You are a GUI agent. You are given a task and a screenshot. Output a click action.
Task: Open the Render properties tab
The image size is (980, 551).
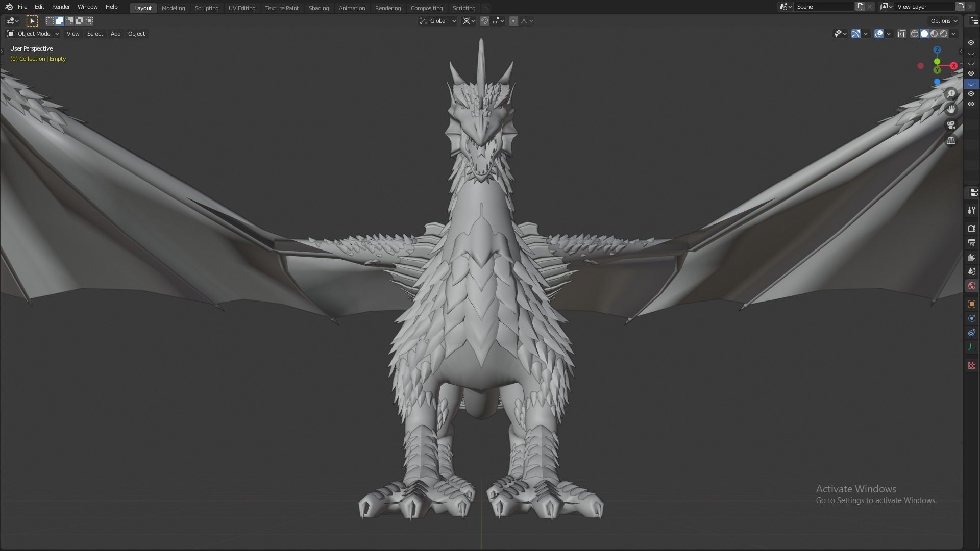click(972, 228)
